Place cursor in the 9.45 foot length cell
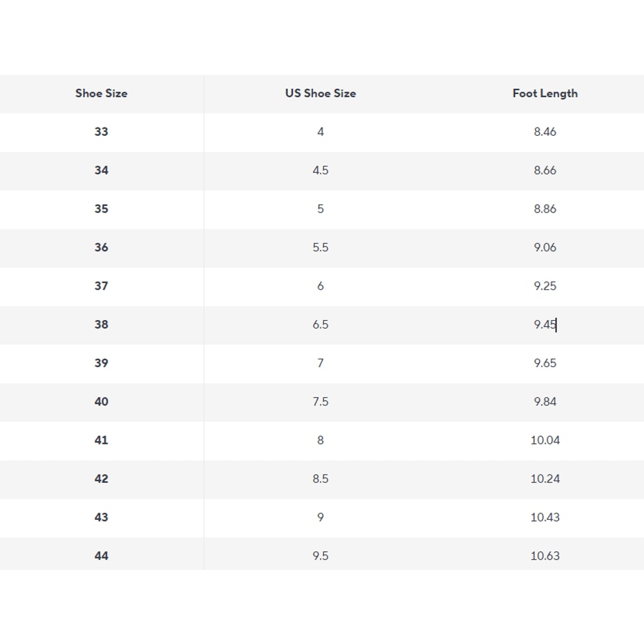Image resolution: width=644 pixels, height=644 pixels. 545,325
